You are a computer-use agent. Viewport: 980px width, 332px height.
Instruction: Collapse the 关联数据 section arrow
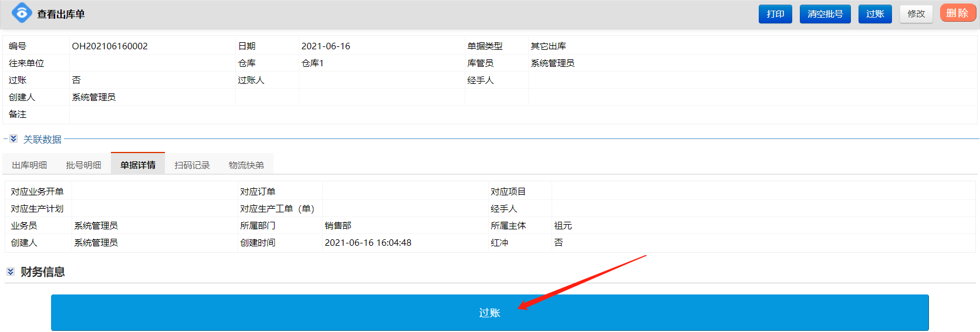[x=13, y=139]
